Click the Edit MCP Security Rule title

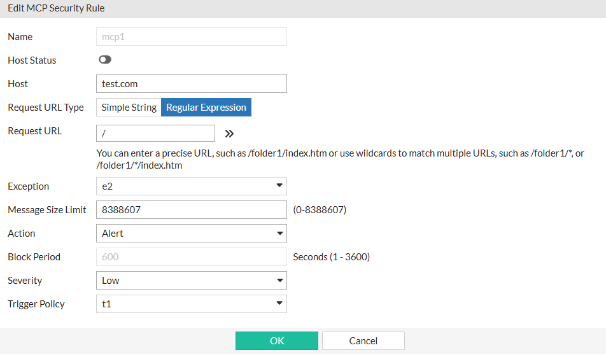click(x=56, y=9)
